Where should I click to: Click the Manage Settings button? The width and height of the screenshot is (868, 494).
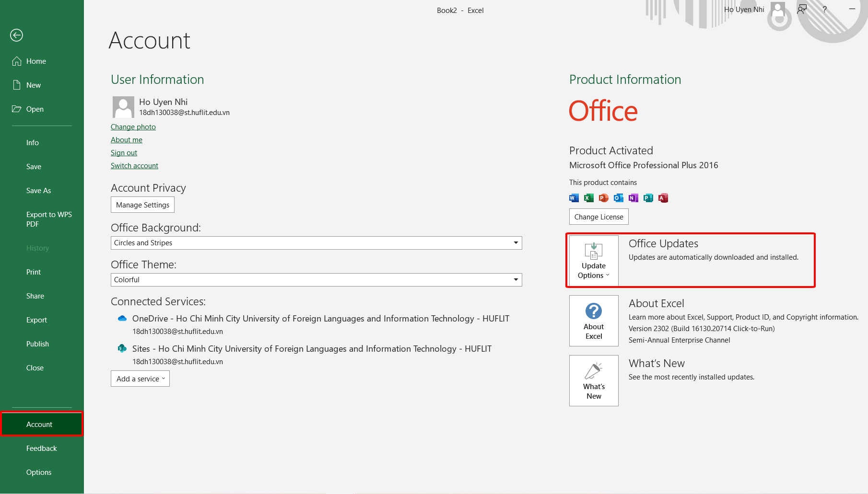pyautogui.click(x=142, y=205)
